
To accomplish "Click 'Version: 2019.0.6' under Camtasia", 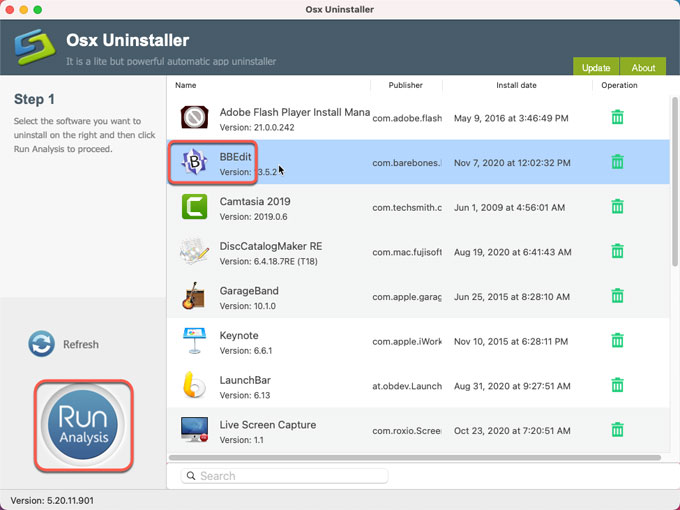I will tap(253, 217).
